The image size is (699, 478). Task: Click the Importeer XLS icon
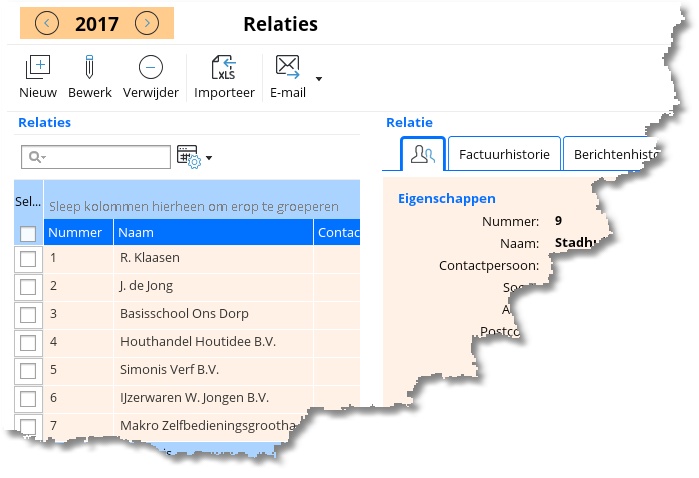pos(224,68)
